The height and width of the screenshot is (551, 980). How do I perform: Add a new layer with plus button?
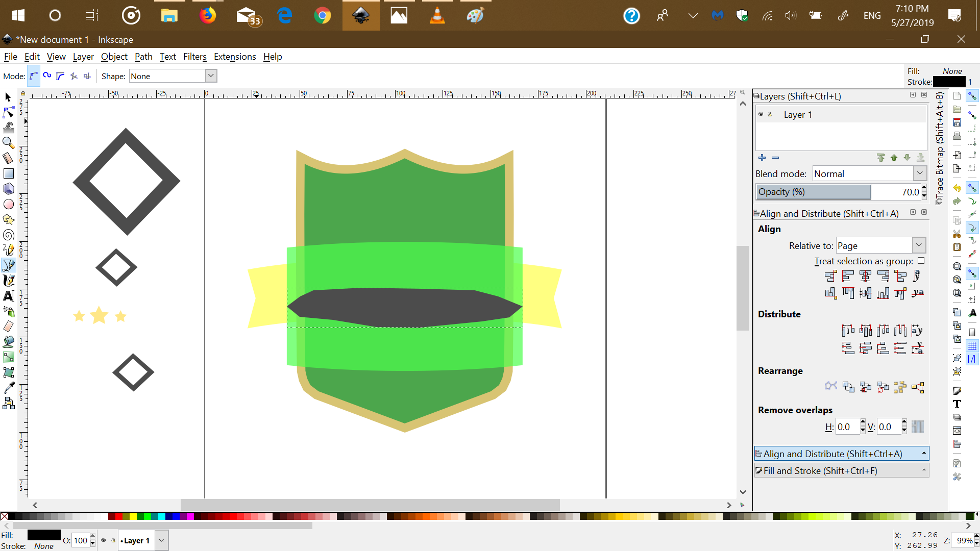tap(762, 158)
